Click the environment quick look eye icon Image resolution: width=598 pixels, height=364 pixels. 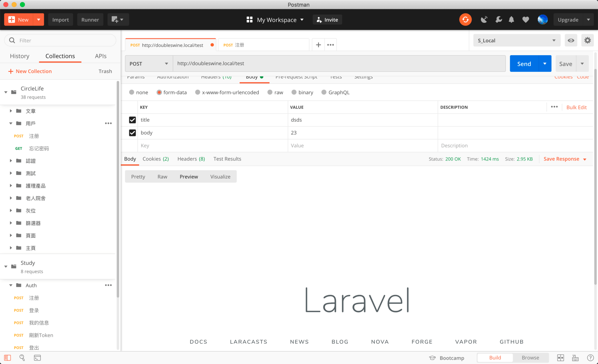coord(571,41)
